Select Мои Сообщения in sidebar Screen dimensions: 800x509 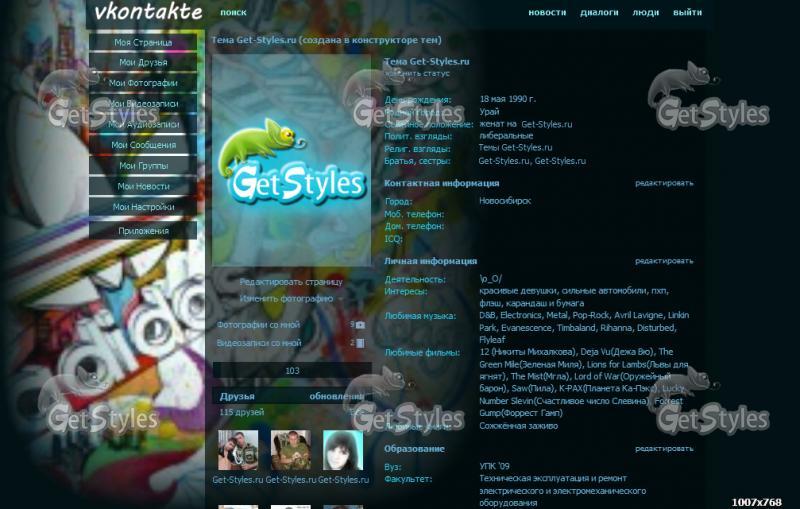(142, 145)
